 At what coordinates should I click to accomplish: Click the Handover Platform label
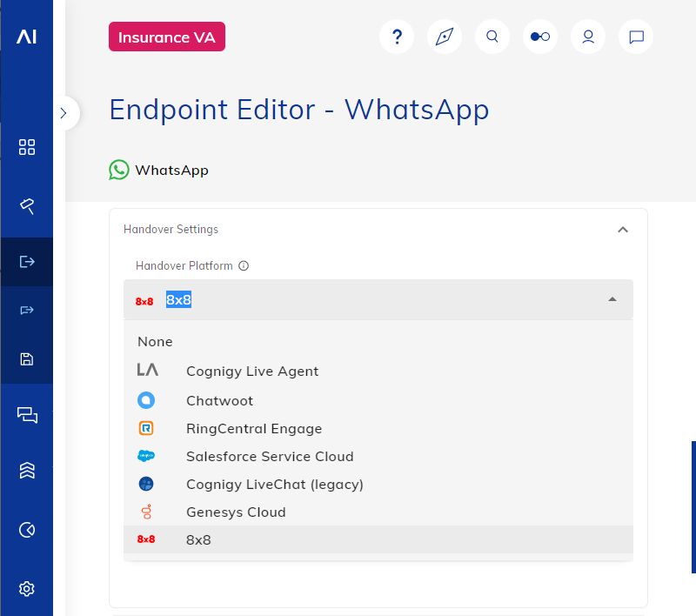tap(184, 265)
